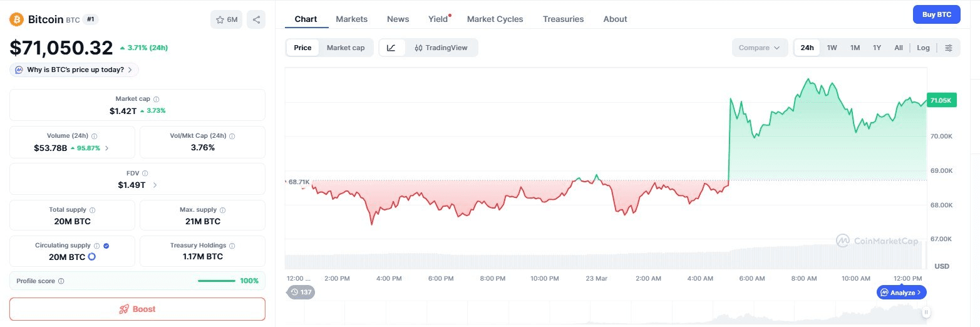Screen dimensions: 980x327
Task: Click verified checkmark badge beside Circulating supply
Action: tap(106, 246)
